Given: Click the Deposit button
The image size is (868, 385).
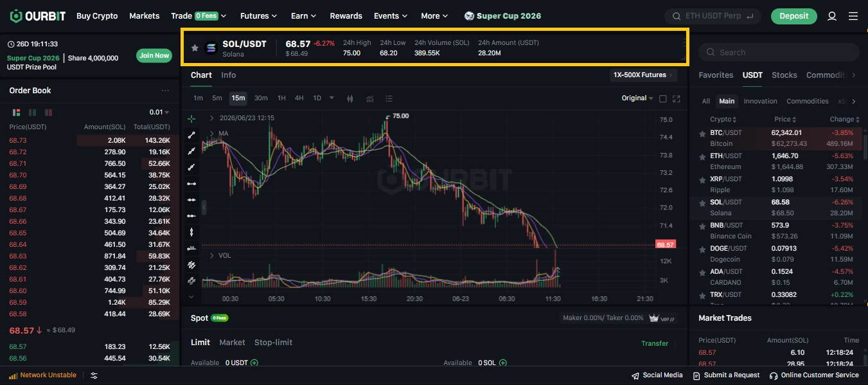Looking at the screenshot, I should 793,16.
